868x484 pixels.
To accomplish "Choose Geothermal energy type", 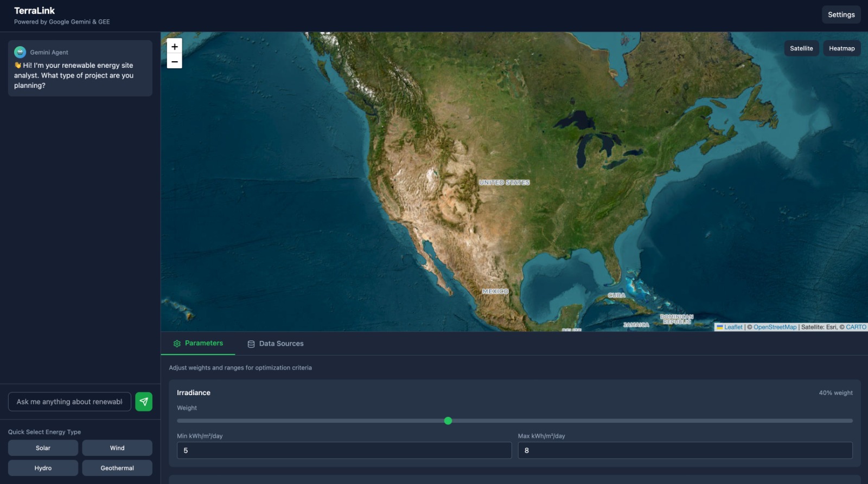I will pos(117,468).
